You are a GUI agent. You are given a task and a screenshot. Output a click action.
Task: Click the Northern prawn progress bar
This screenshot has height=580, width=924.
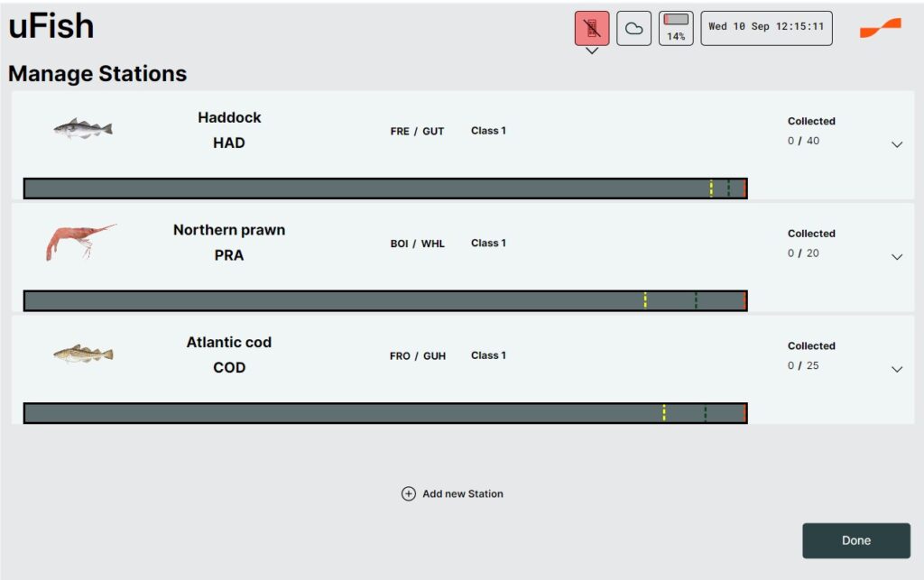tap(385, 300)
